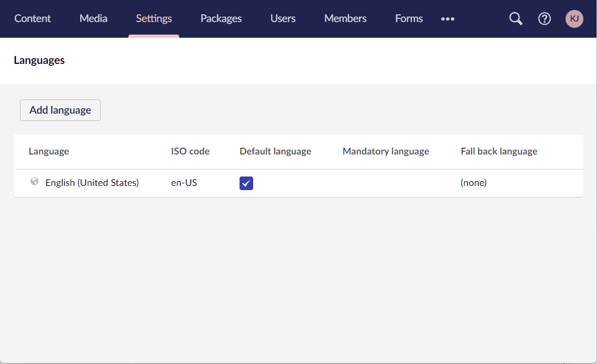This screenshot has width=597, height=364.
Task: Open the Users section
Action: [x=283, y=18]
